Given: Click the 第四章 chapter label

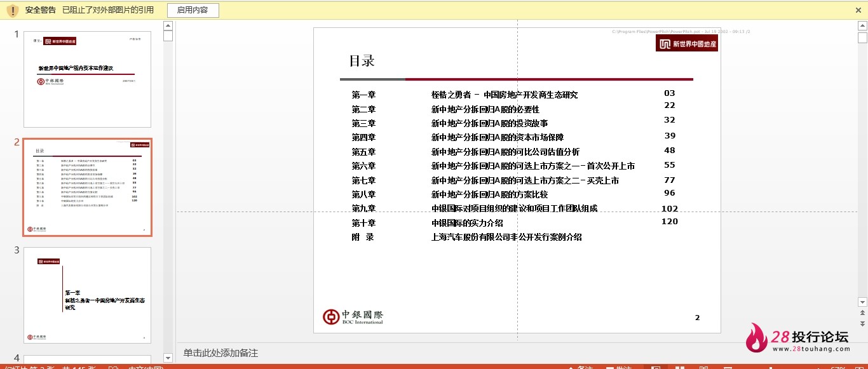Looking at the screenshot, I should click(363, 137).
